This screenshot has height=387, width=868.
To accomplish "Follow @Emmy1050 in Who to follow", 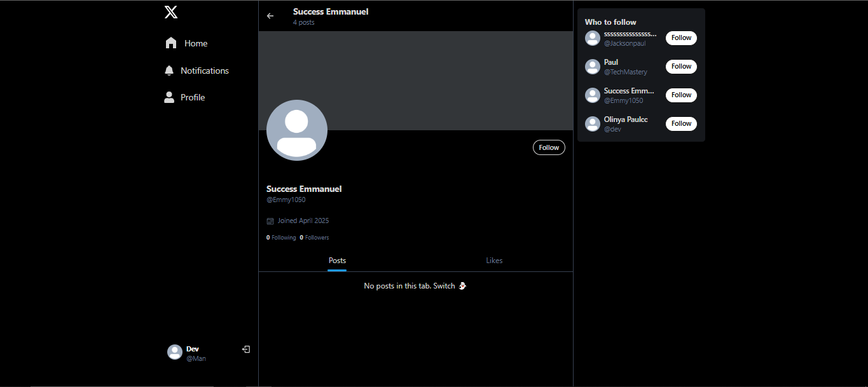I will coord(681,95).
